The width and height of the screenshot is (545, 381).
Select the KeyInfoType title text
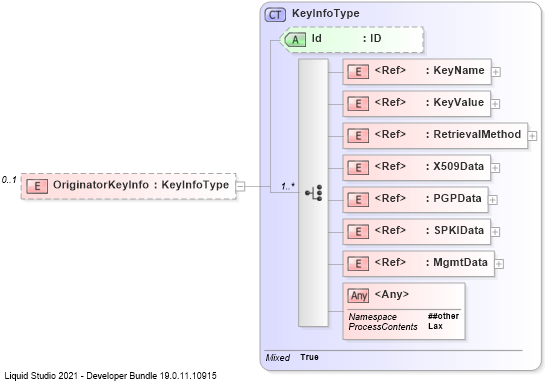click(326, 13)
